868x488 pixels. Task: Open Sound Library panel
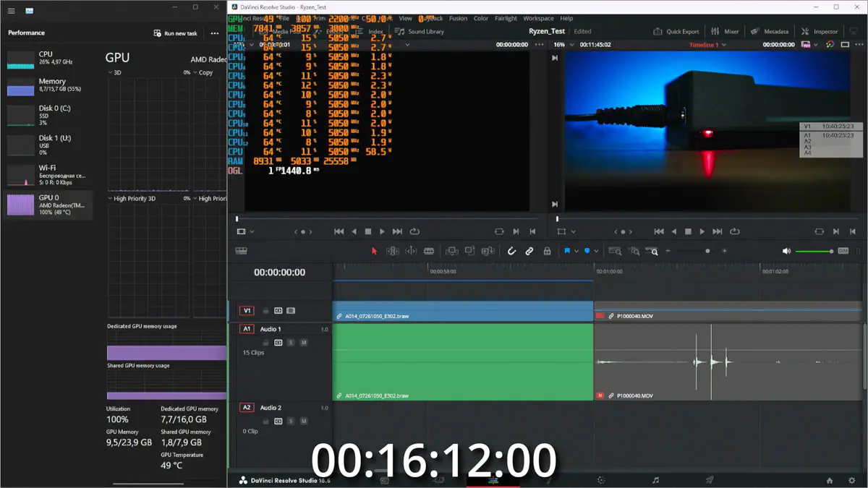click(x=419, y=32)
